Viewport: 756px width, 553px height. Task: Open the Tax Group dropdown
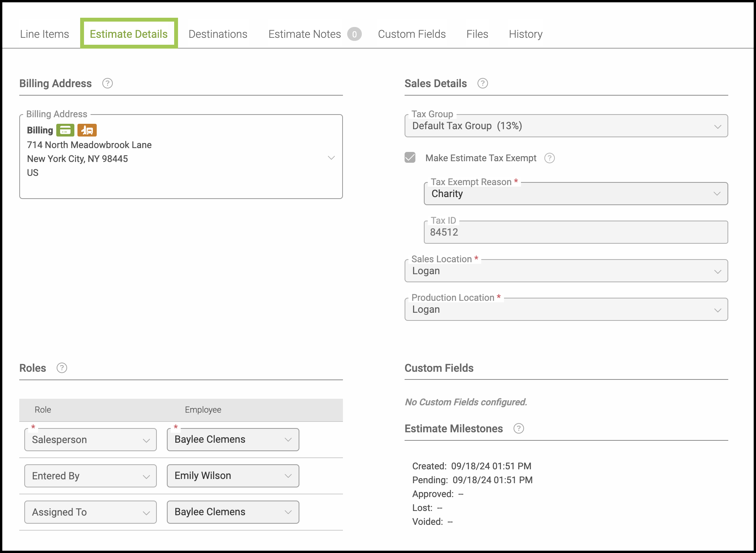(x=566, y=126)
